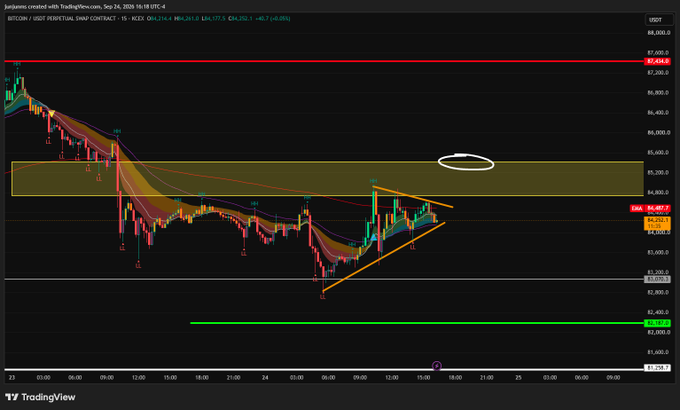This screenshot has height=410, width=680.
Task: Click the 85,200.0 price axis tick
Action: [658, 172]
